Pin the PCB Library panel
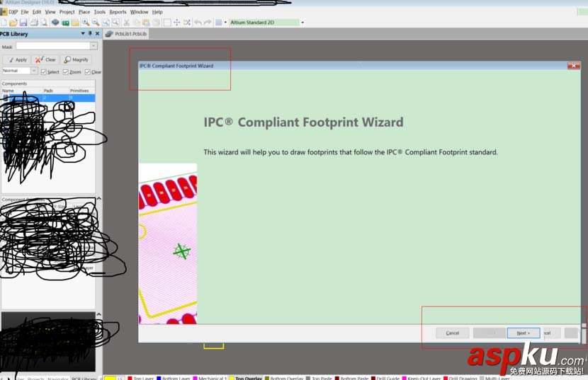The height and width of the screenshot is (380, 588). (x=90, y=34)
